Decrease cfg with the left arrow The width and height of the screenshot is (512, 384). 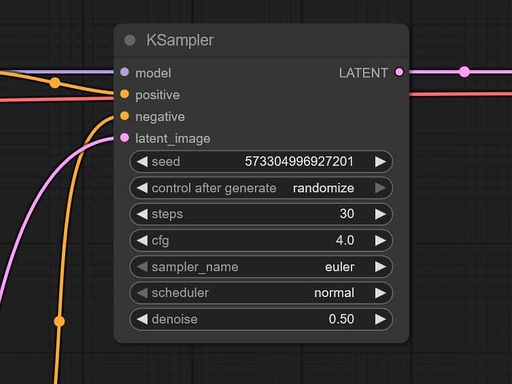pos(142,240)
